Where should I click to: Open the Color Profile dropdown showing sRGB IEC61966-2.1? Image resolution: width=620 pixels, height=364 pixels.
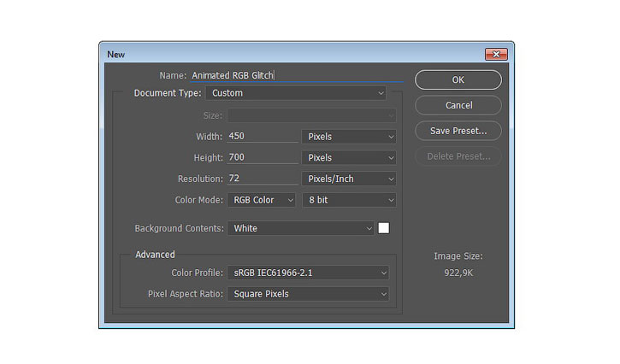[x=308, y=273]
